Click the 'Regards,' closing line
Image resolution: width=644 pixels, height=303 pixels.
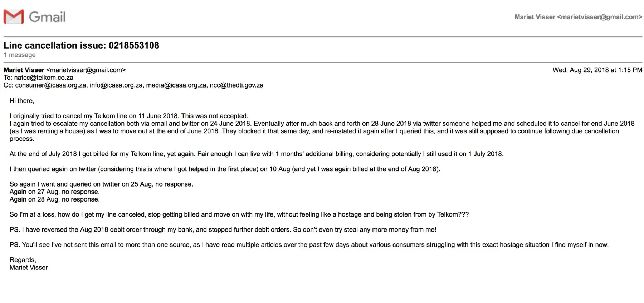pyautogui.click(x=23, y=260)
